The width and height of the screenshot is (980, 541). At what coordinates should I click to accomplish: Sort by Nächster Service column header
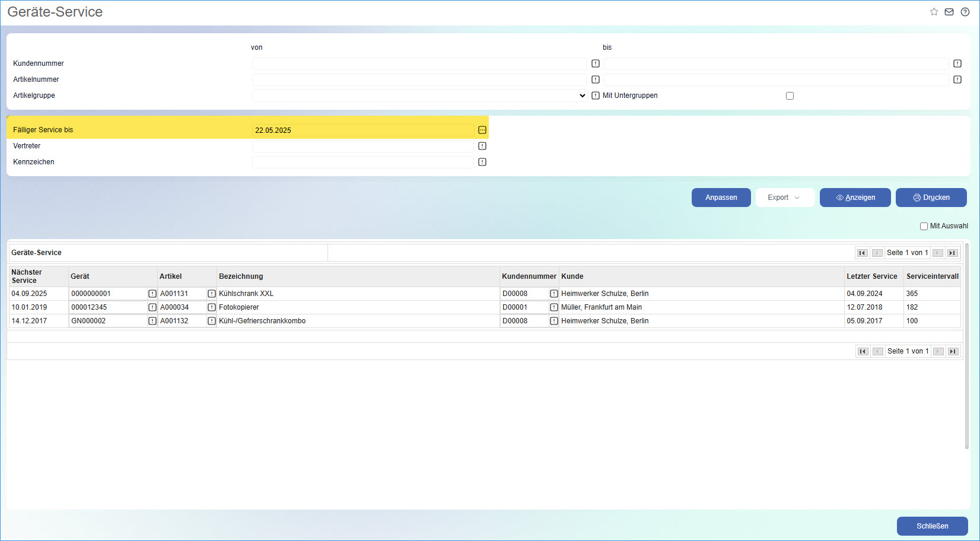click(x=27, y=276)
